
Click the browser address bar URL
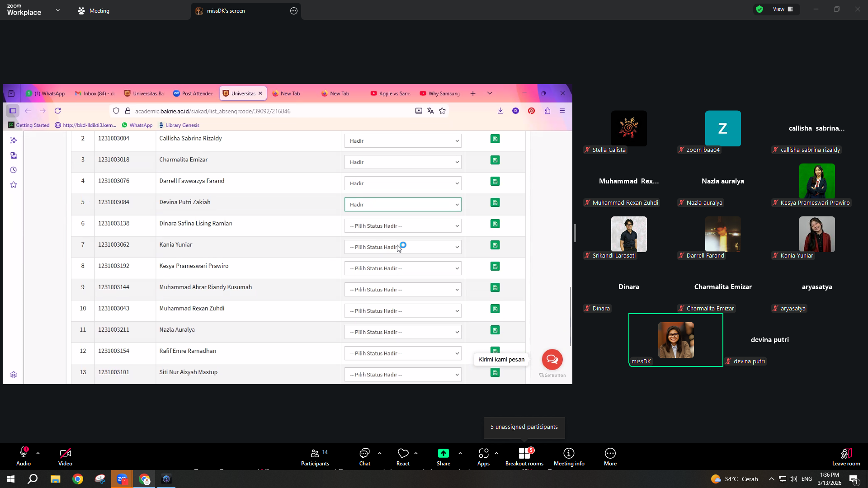pos(212,111)
